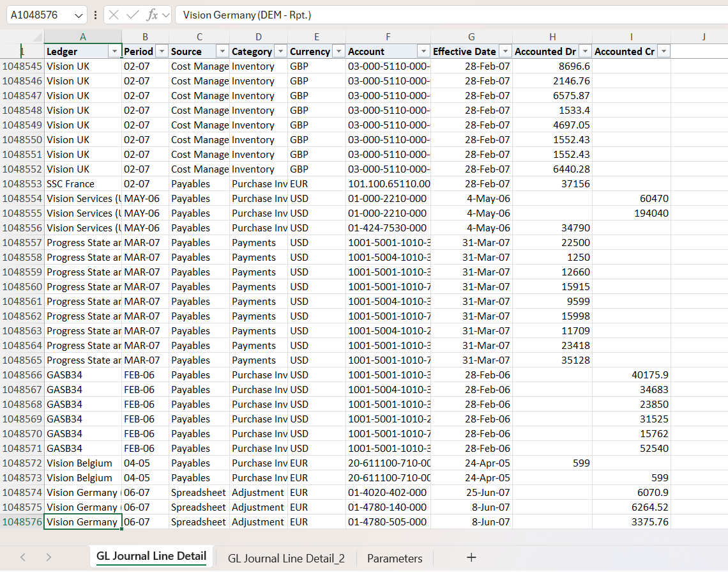Click the next sheet navigation arrow
This screenshot has width=728, height=572.
point(49,557)
